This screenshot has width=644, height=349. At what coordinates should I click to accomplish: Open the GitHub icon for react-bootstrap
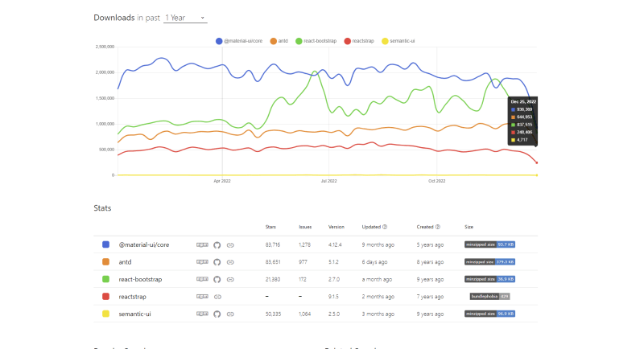pos(217,279)
